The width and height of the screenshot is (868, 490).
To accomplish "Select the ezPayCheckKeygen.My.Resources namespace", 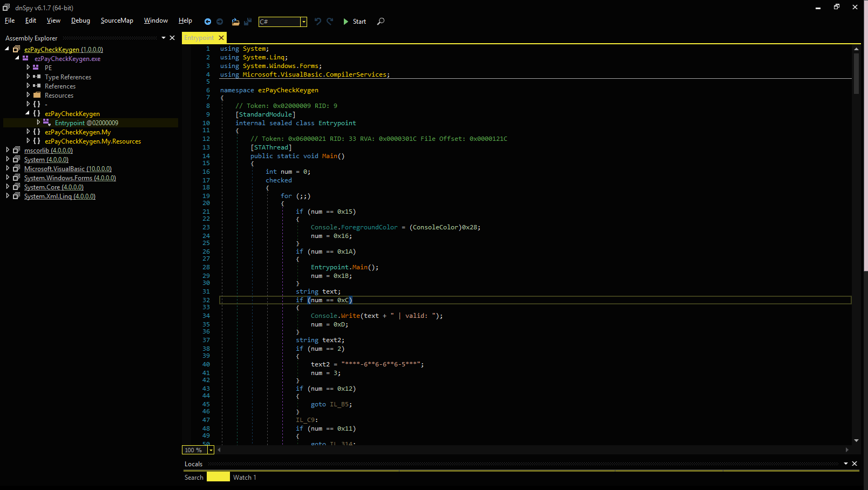I will click(x=92, y=141).
